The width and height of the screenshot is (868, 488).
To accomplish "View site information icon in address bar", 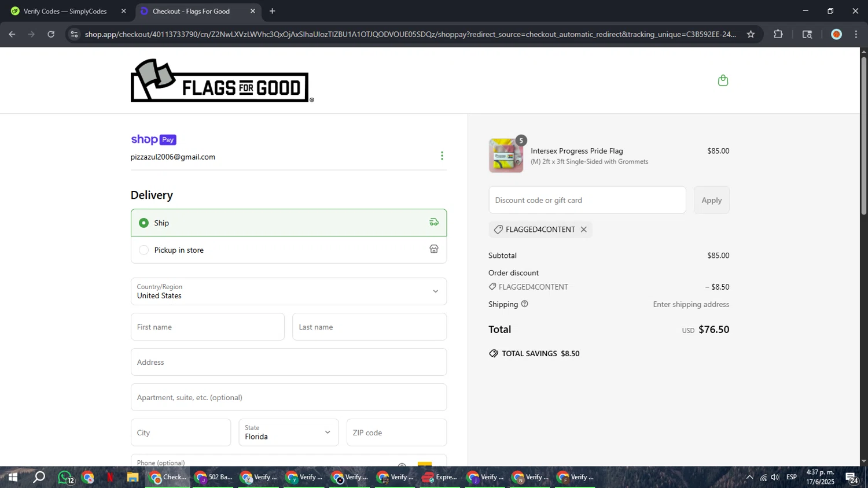I will coord(74,34).
